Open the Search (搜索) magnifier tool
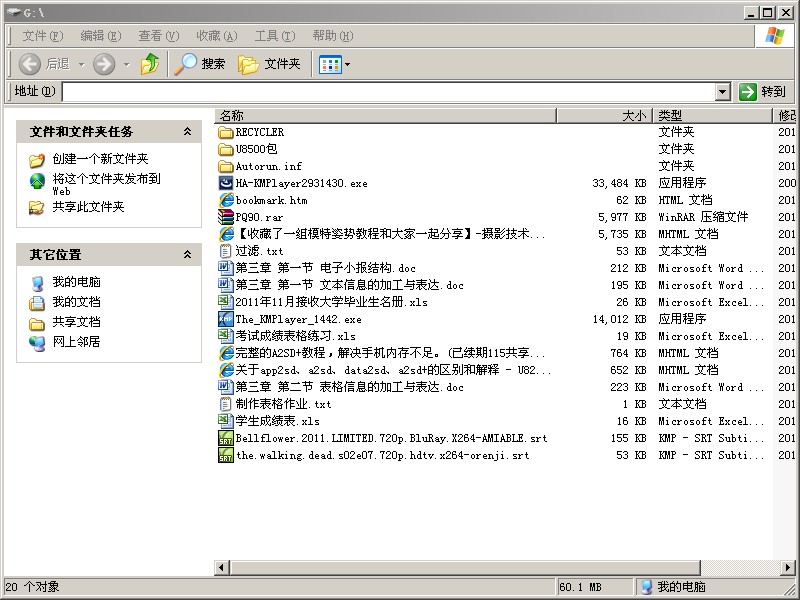This screenshot has width=800, height=600. point(199,64)
